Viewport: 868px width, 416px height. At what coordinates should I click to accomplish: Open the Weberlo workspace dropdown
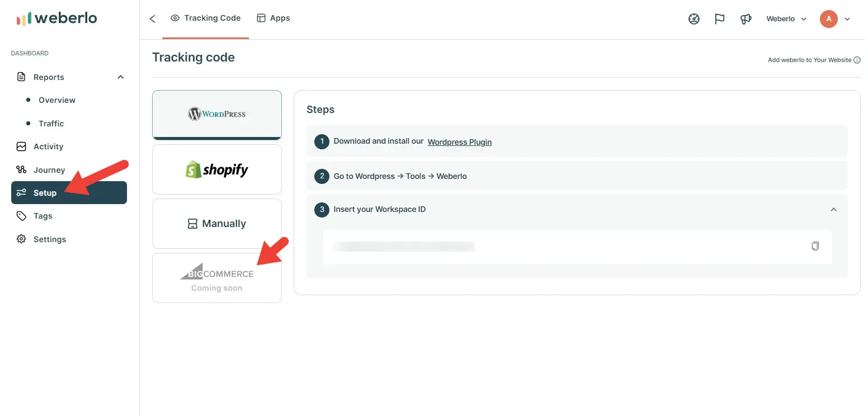786,19
